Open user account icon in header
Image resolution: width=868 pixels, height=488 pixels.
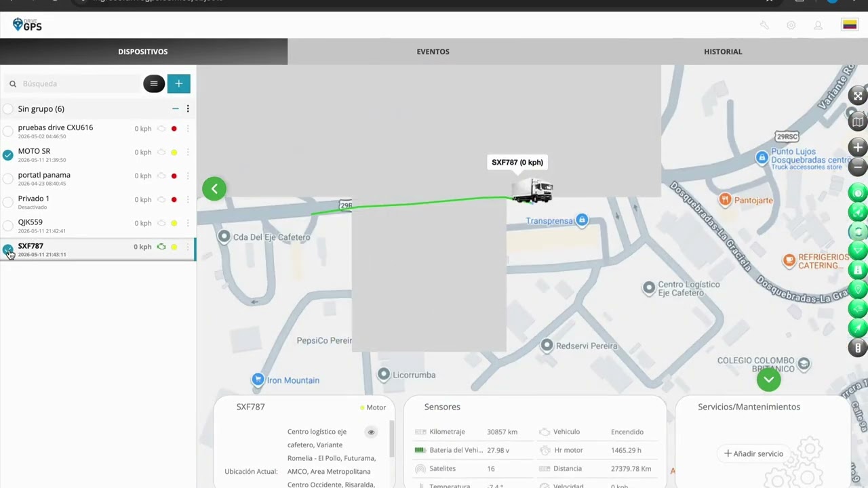pos(818,25)
